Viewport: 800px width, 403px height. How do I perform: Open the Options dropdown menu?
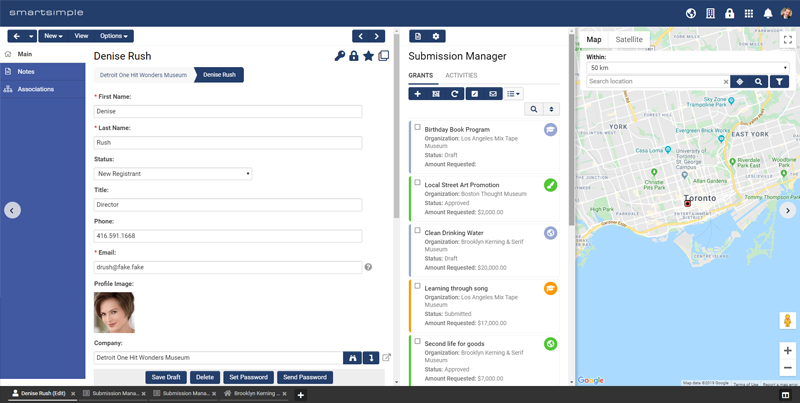[114, 36]
